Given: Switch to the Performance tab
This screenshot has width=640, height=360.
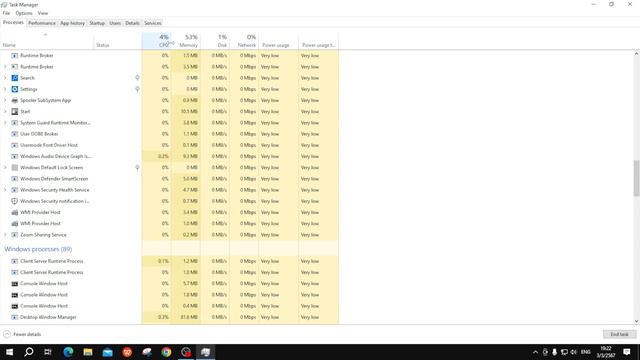Looking at the screenshot, I should 42,23.
